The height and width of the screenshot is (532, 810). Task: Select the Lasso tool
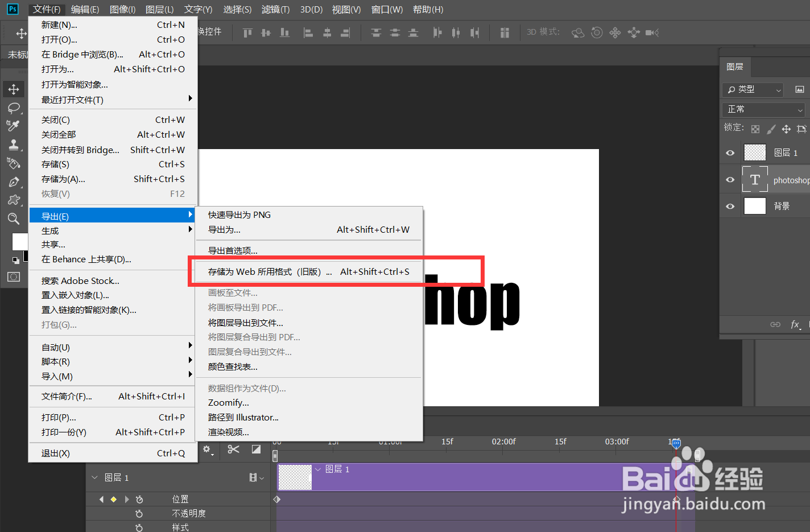point(14,108)
